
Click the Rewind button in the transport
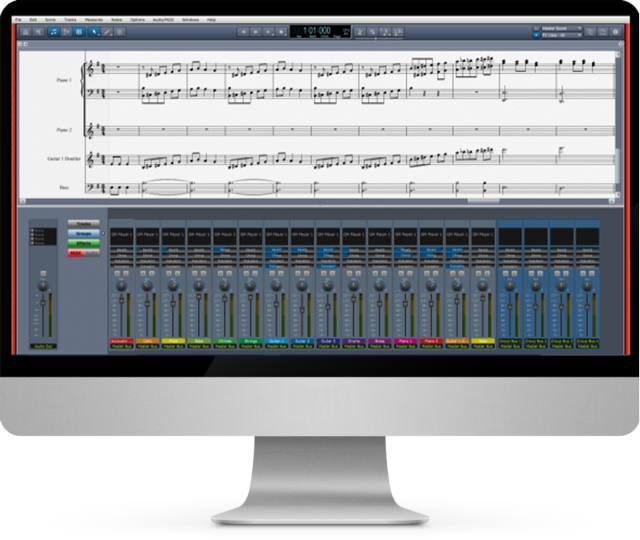click(243, 32)
